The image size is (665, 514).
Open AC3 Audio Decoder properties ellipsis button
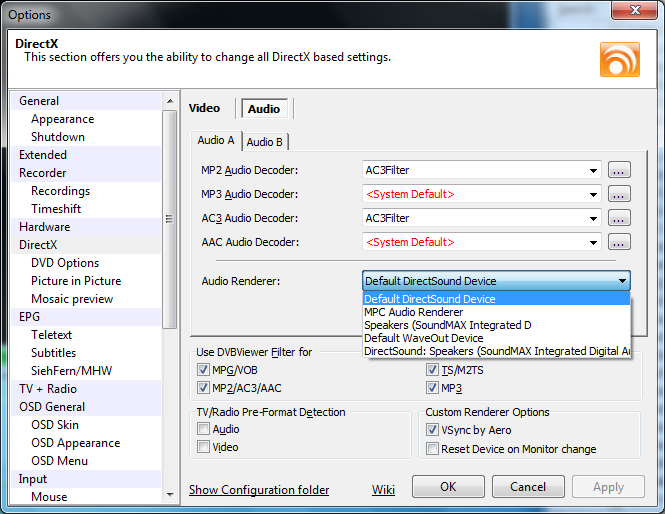pos(619,218)
